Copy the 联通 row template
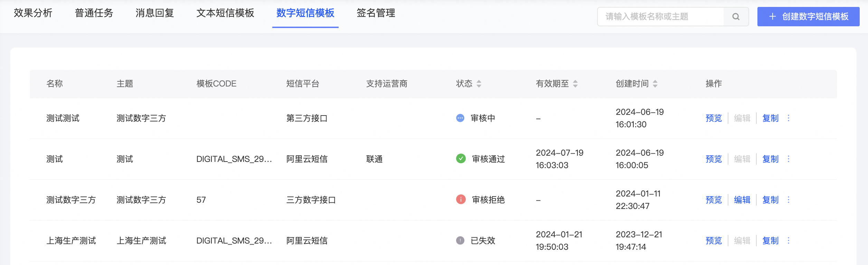 pos(771,159)
